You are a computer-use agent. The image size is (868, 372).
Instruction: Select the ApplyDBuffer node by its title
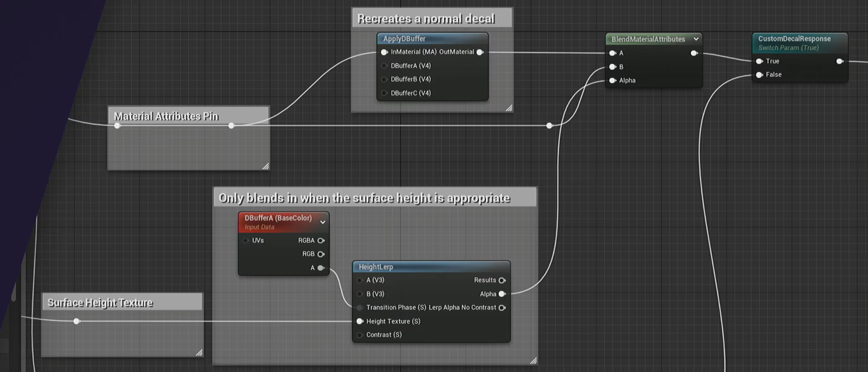pyautogui.click(x=404, y=39)
